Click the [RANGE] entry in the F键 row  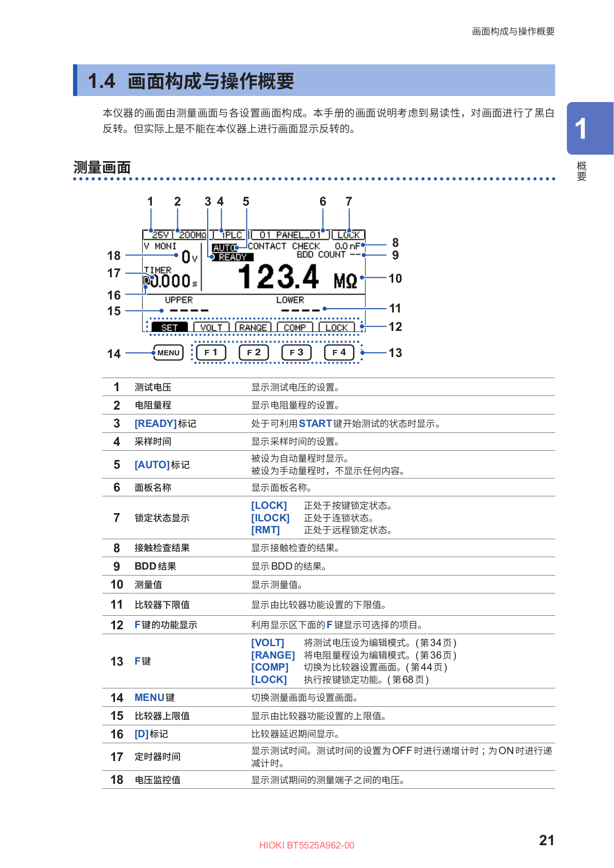[x=273, y=655]
